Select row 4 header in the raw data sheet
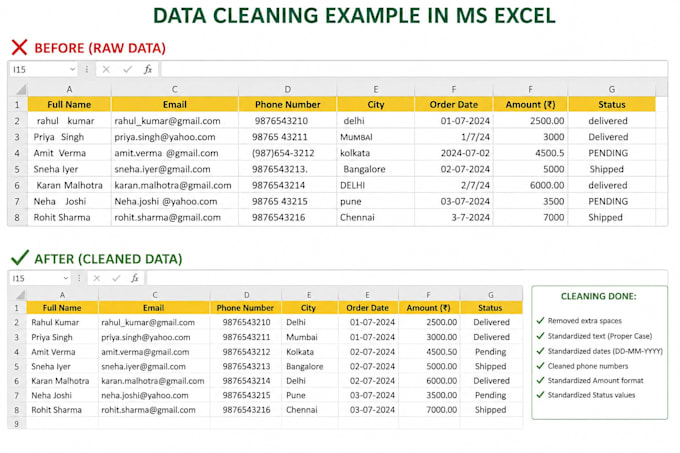Screen dimensions: 680x453 17,153
